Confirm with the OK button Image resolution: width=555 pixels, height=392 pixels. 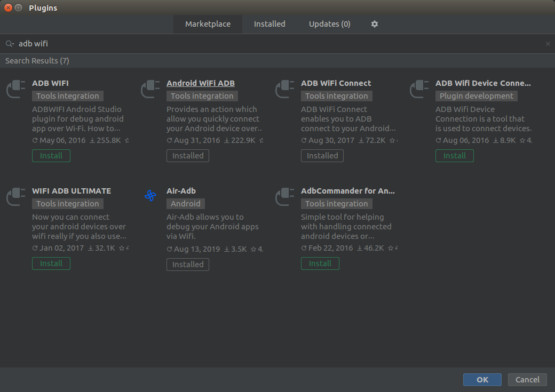tap(482, 380)
